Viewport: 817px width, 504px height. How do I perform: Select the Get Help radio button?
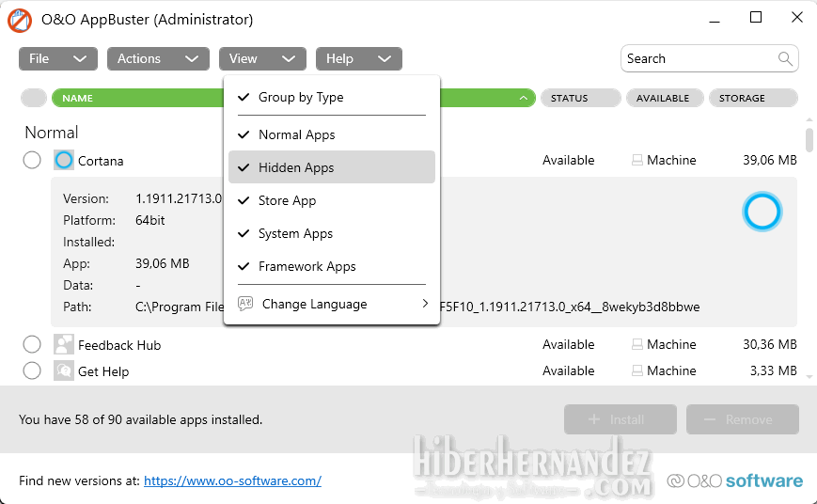click(x=32, y=370)
